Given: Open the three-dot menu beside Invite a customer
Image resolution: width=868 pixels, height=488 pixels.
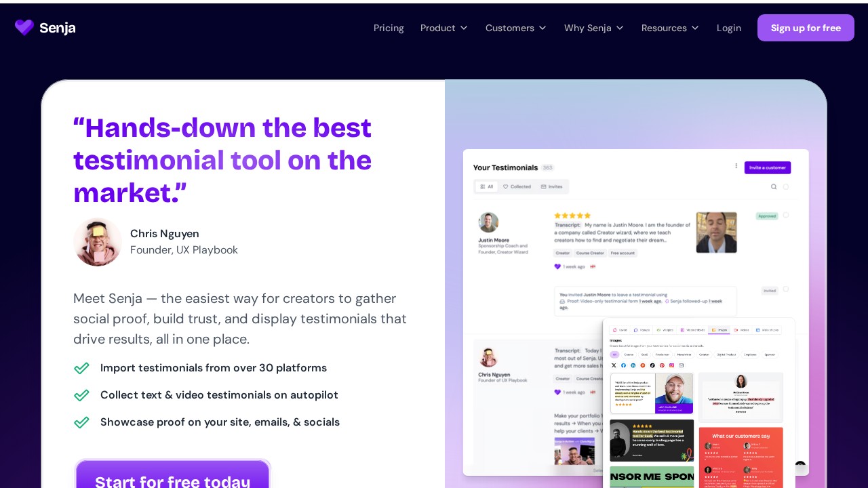Looking at the screenshot, I should (736, 166).
